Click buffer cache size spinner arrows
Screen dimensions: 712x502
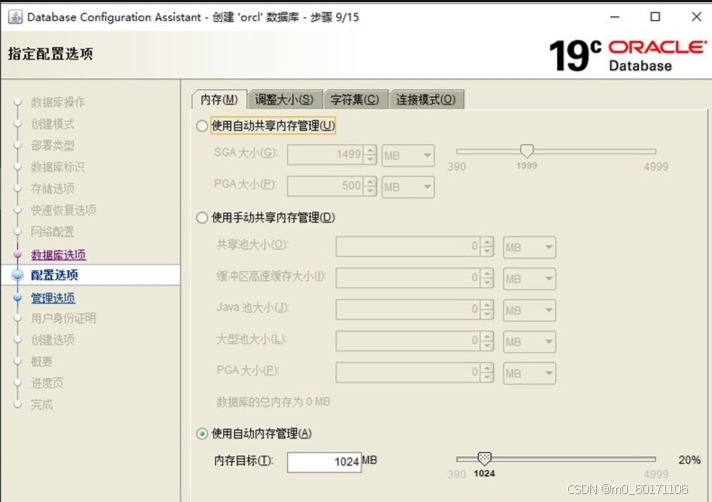tap(487, 278)
